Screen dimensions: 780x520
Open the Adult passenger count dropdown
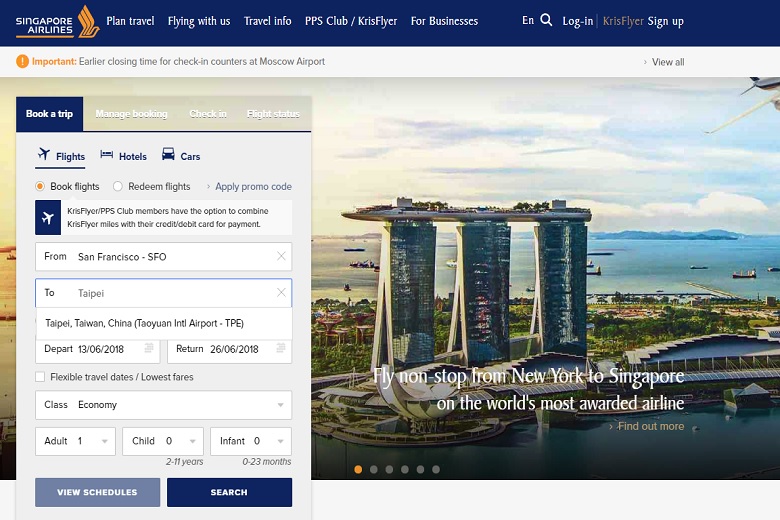pyautogui.click(x=106, y=441)
